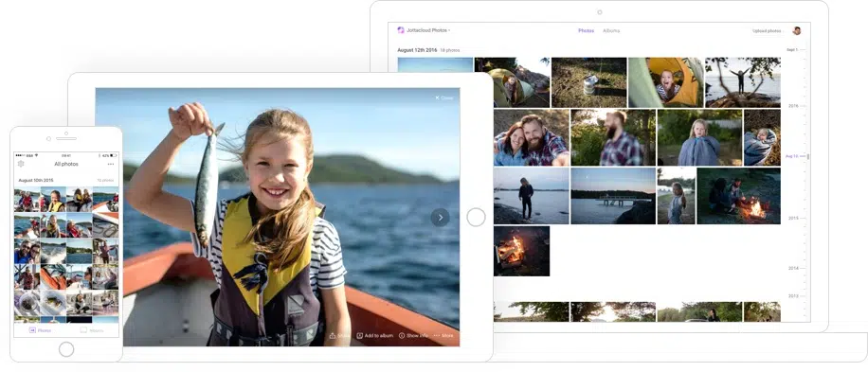Viewport: 868px width, 372px height.
Task: Click Show info on tablet viewer
Action: (413, 335)
